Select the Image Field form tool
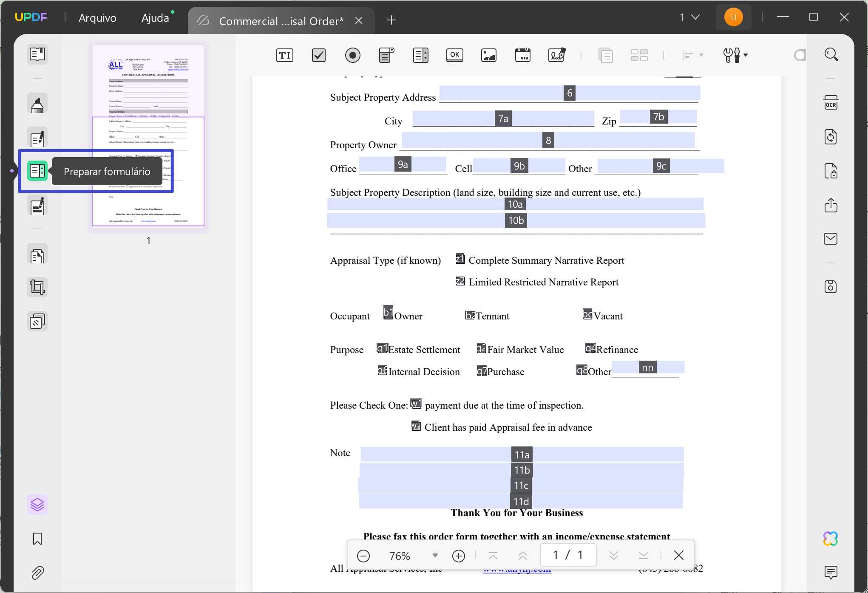 point(488,55)
